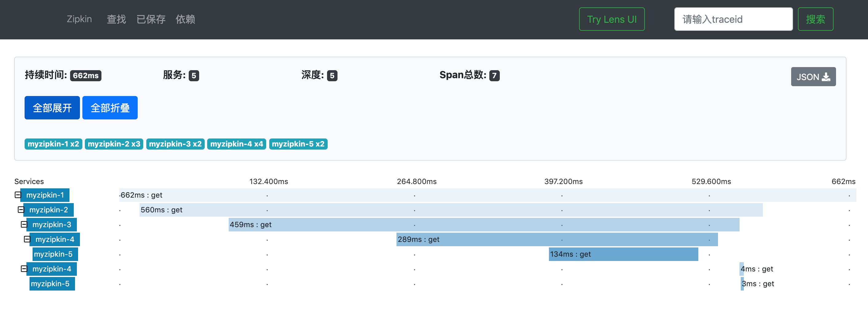Screen dimensions: 868x309
Task: Filter by myzipkin-4 x4 badge
Action: (x=237, y=144)
